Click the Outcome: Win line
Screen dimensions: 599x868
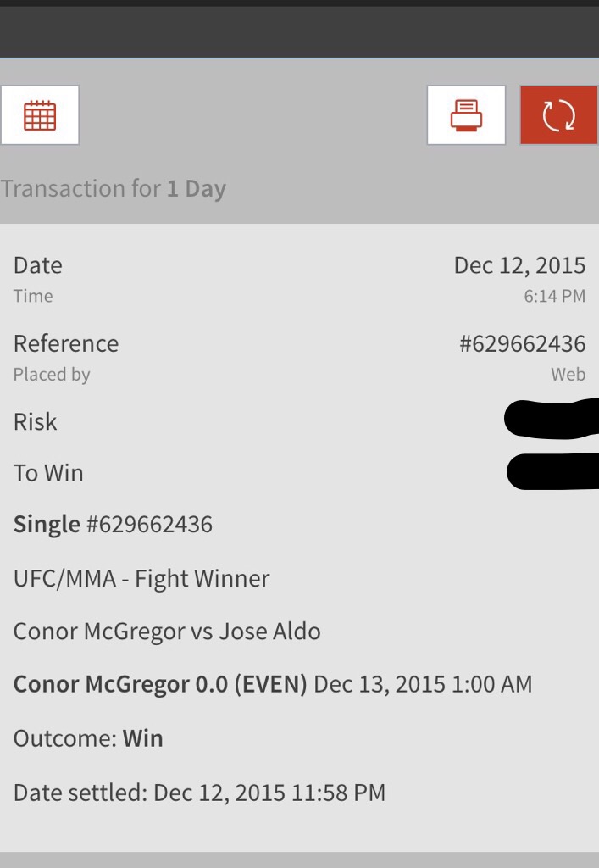[x=88, y=738]
